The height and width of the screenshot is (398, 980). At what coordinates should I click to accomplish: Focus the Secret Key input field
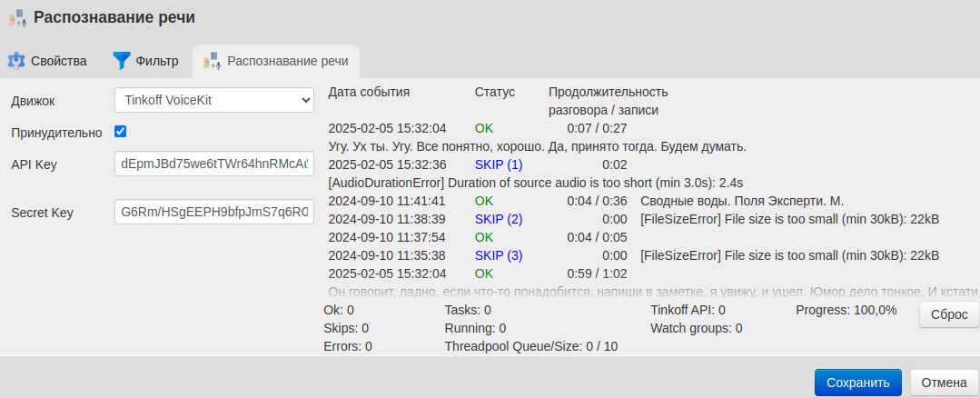pos(214,213)
